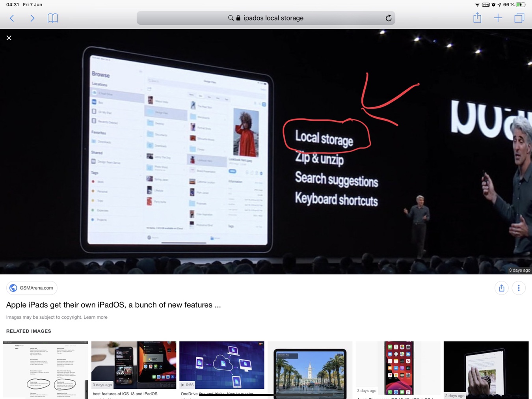
Task: Click the 3 days ago label on main image
Action: (519, 270)
